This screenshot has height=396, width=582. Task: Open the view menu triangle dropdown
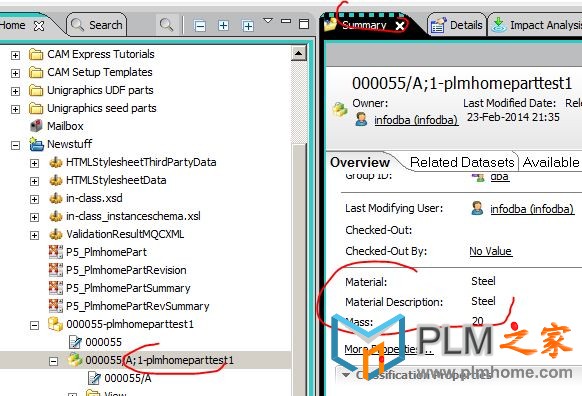(268, 21)
